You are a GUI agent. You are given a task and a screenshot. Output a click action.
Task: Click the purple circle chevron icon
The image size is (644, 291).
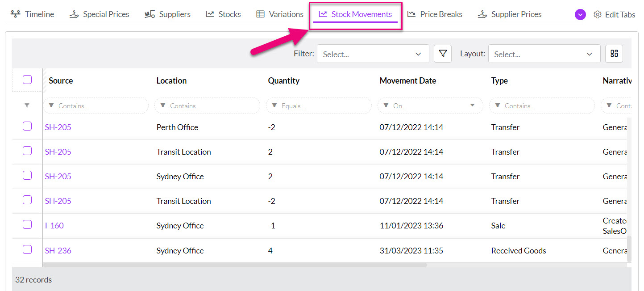click(x=580, y=15)
